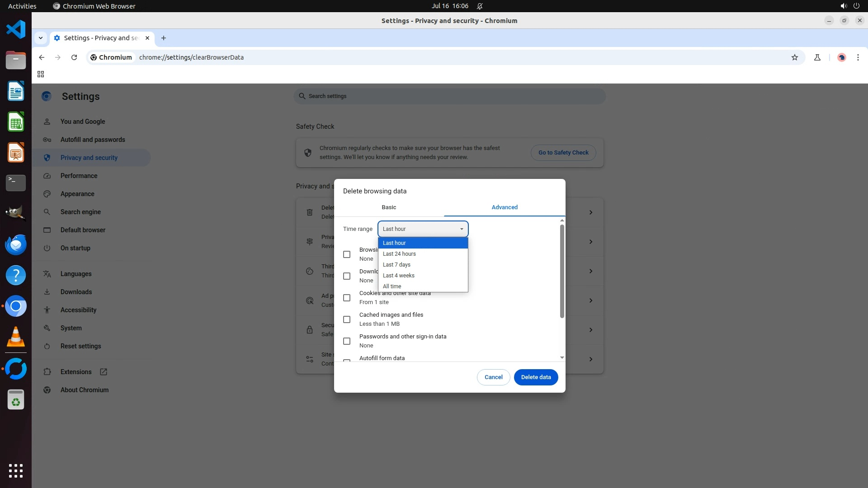Screen dimensions: 868x488
Task: Check the Cached images and files checkbox
Action: point(347,319)
